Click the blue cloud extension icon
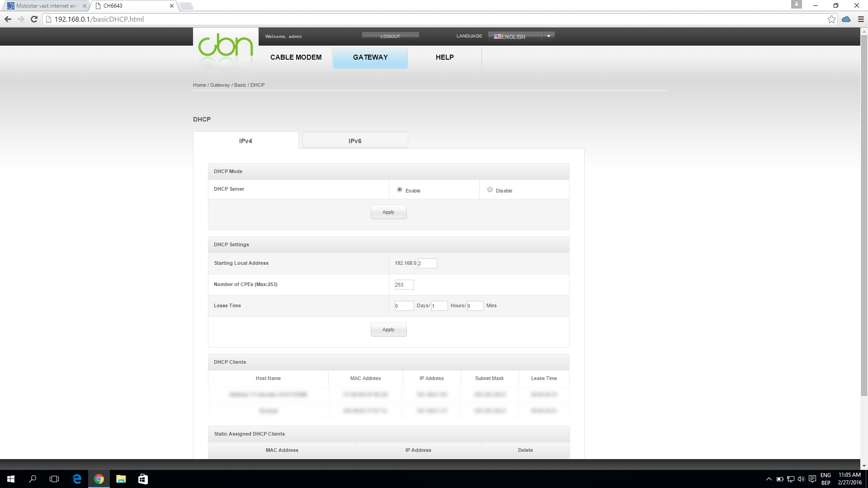Image resolution: width=868 pixels, height=488 pixels. 846,19
